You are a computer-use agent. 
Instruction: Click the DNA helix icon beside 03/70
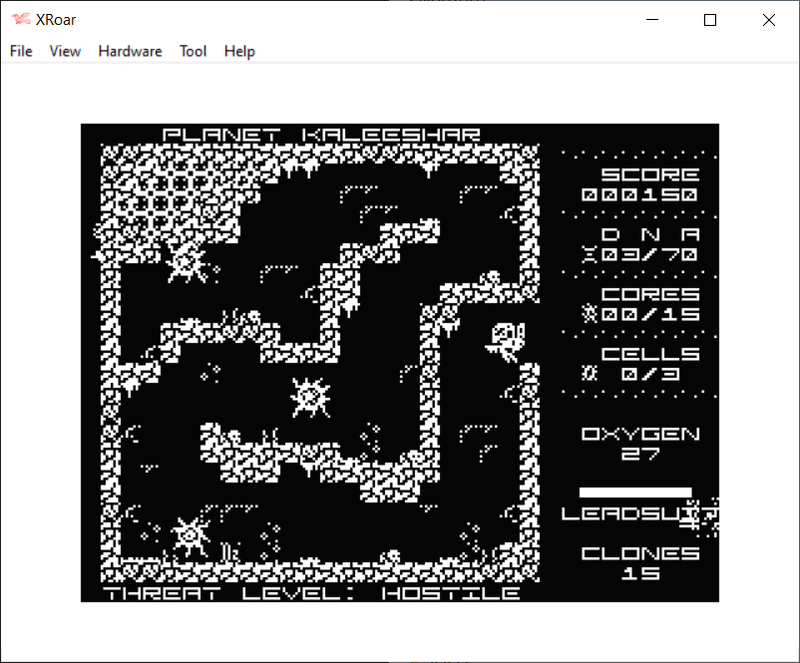pyautogui.click(x=590, y=254)
